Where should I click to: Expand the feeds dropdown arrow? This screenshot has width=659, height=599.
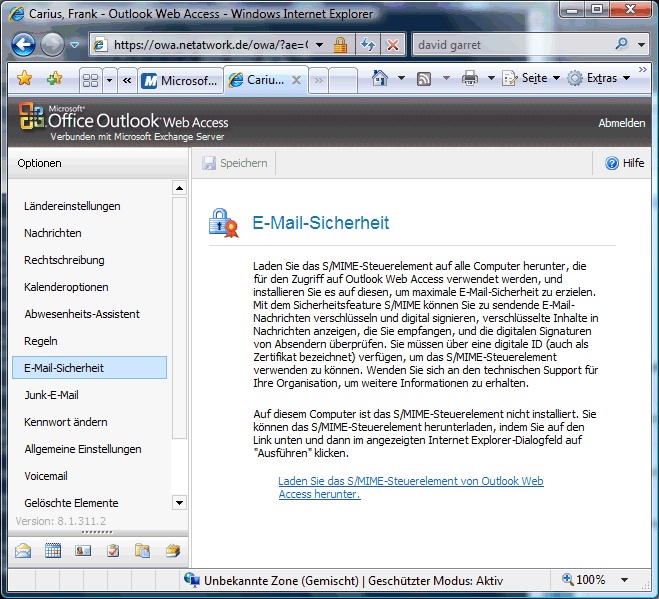tap(446, 78)
